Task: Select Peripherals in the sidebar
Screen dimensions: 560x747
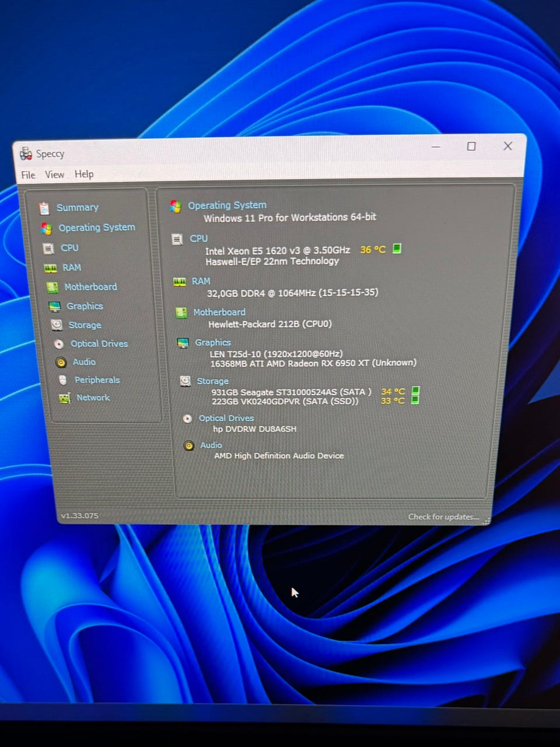Action: click(97, 380)
